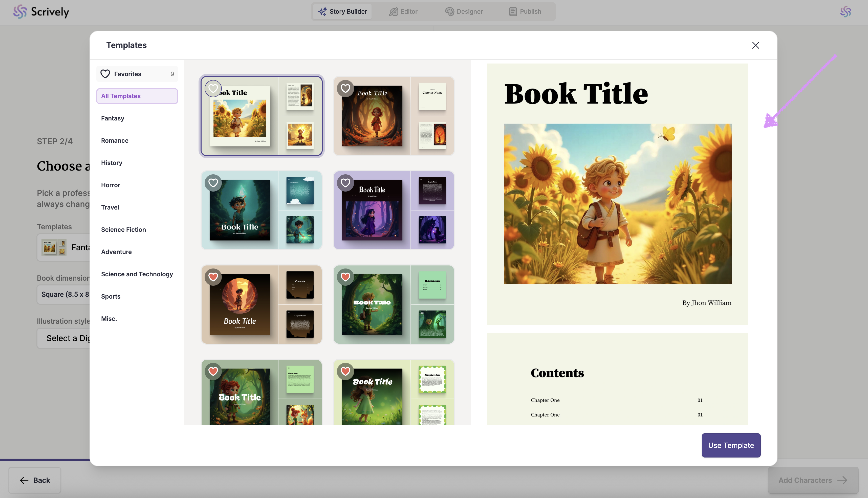The height and width of the screenshot is (498, 868).
Task: Close the Templates dialog with X
Action: pyautogui.click(x=755, y=45)
